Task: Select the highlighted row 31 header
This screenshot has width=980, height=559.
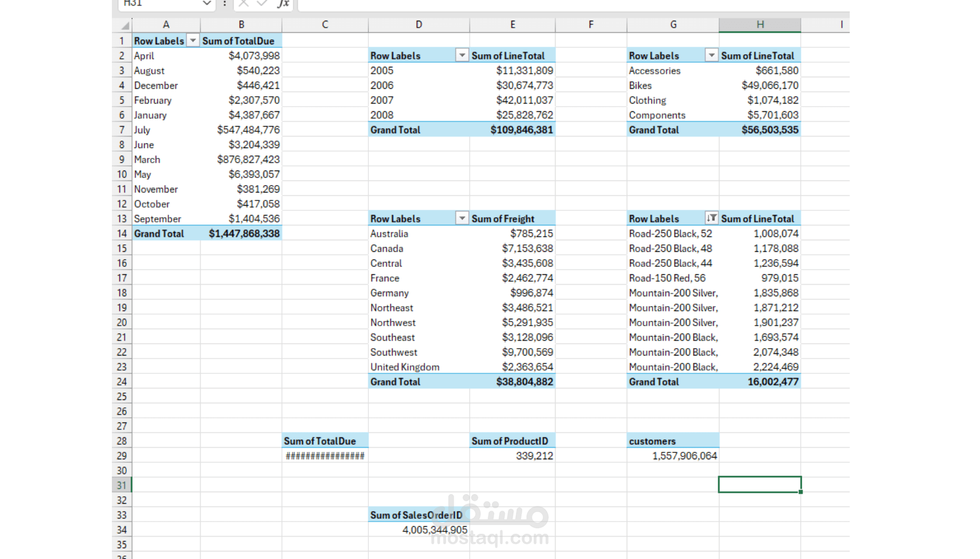Action: click(x=122, y=485)
